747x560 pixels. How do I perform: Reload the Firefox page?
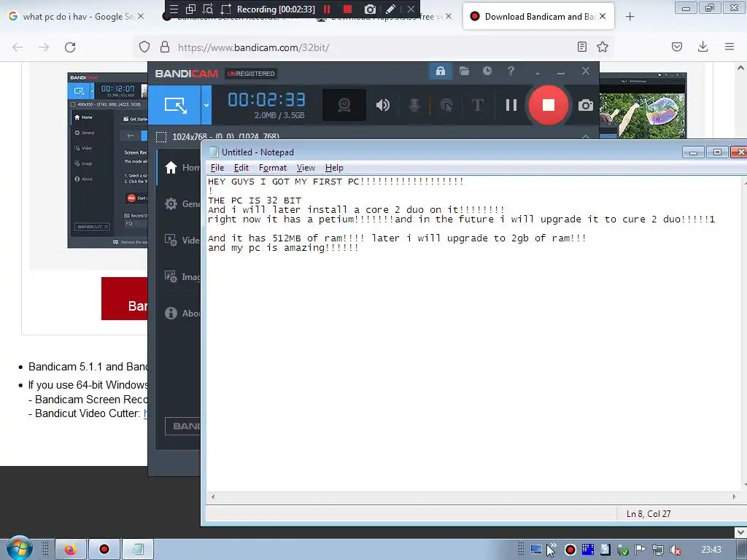70,47
